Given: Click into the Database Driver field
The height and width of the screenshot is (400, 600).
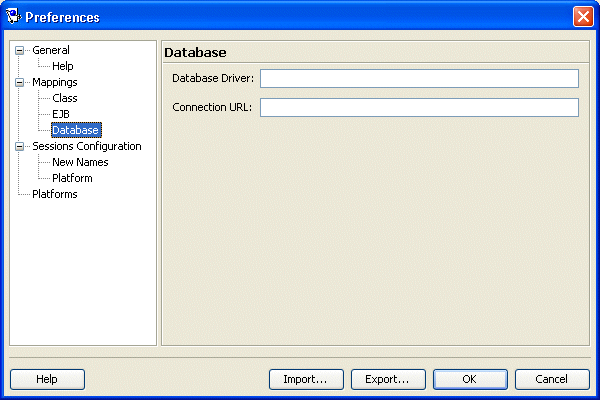Looking at the screenshot, I should (419, 78).
